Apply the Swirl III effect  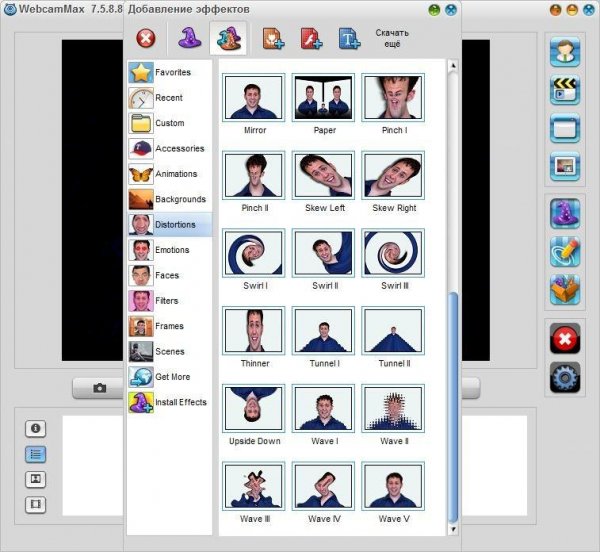(393, 253)
